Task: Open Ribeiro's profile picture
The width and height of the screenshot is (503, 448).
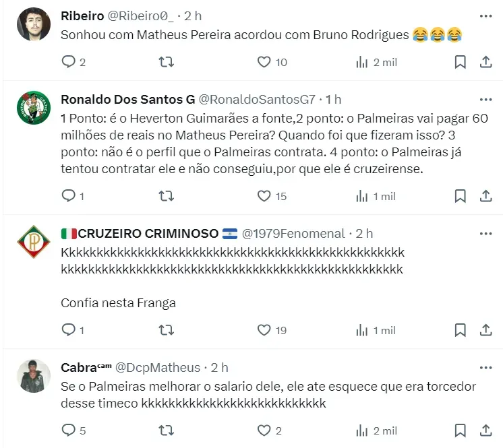Action: coord(33,25)
